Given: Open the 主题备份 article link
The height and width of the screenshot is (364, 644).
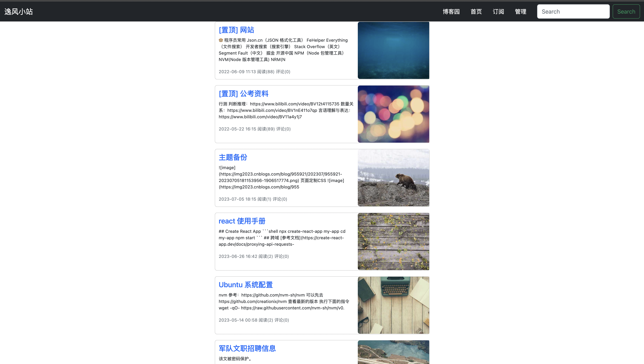Looking at the screenshot, I should (233, 157).
